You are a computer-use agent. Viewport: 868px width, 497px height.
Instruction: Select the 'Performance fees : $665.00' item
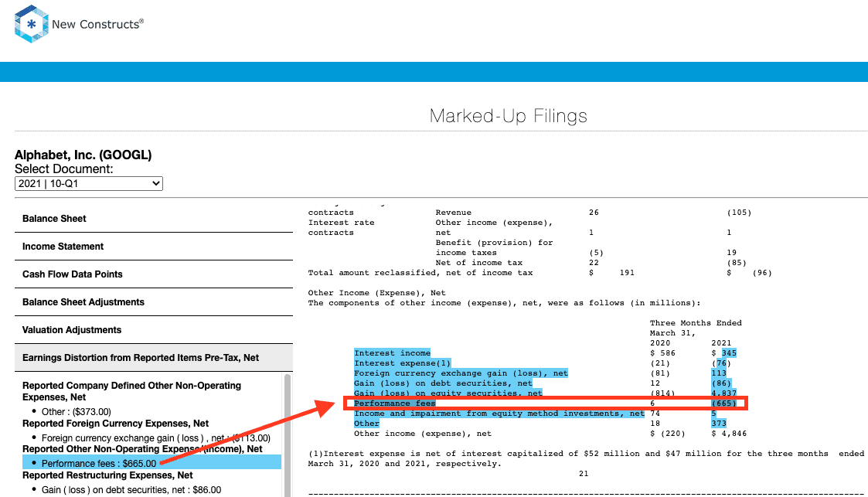[151, 463]
